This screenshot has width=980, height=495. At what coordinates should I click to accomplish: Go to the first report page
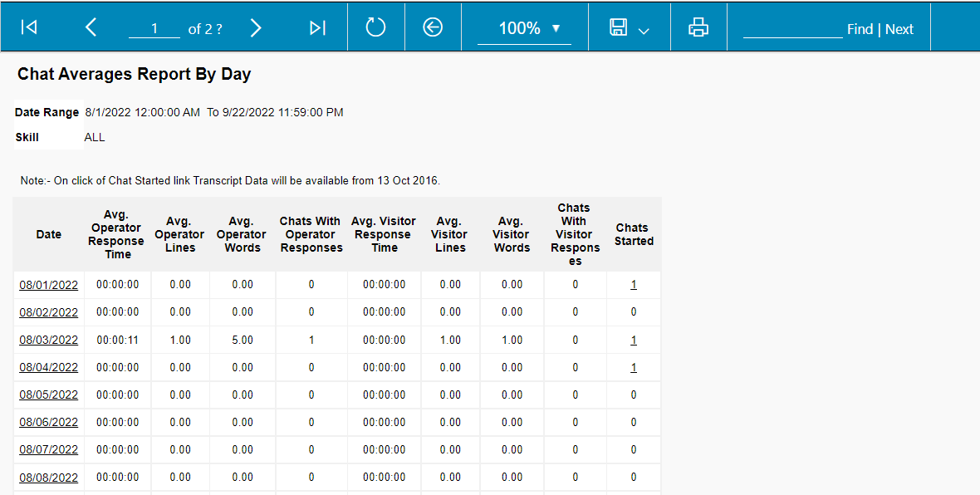click(x=29, y=28)
